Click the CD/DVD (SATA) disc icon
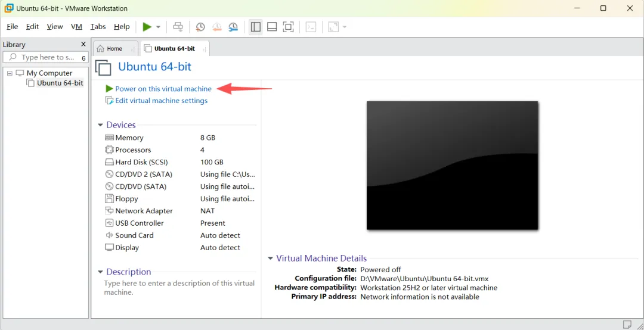The width and height of the screenshot is (644, 330). coord(109,186)
